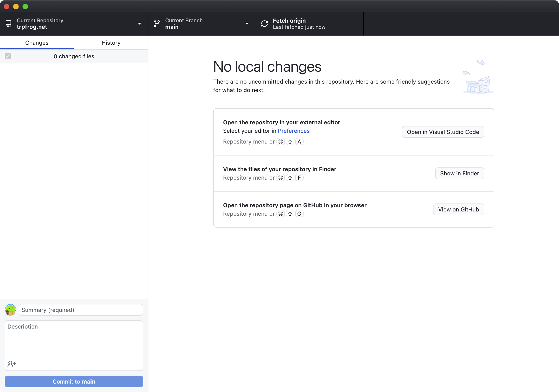Click the yellow minimize window button
Viewport: 559px width, 392px height.
click(x=16, y=7)
